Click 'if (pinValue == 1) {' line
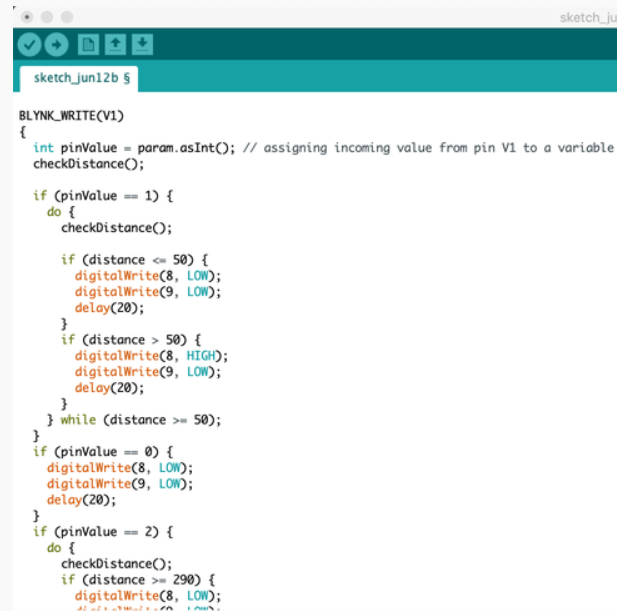Viewport: 617px width, 611px height. [103, 196]
